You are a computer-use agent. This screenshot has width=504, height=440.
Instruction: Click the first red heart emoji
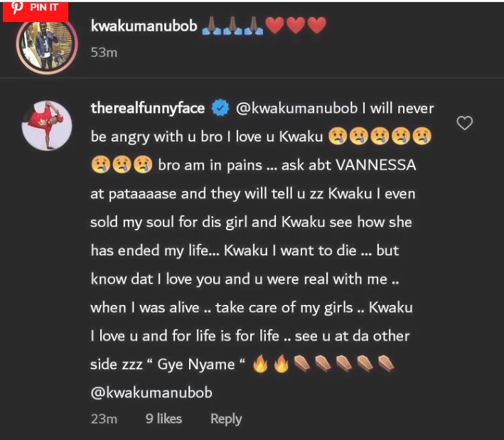tap(275, 26)
